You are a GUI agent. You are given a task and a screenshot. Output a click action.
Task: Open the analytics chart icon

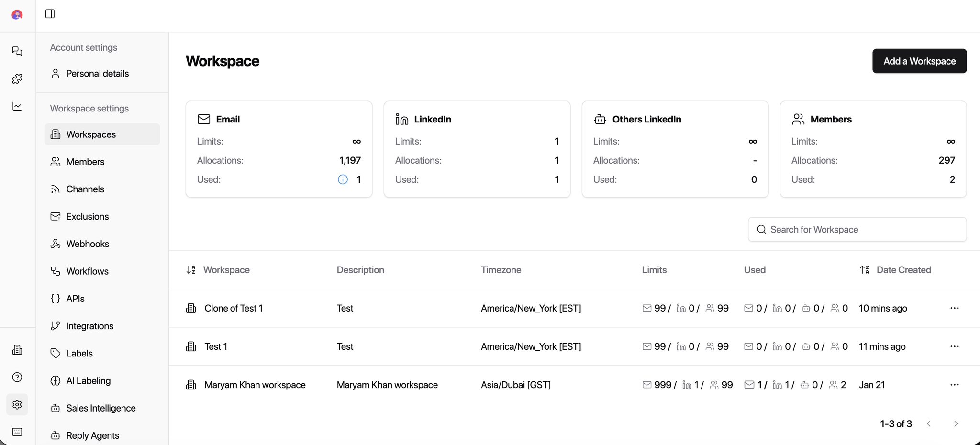coord(17,106)
